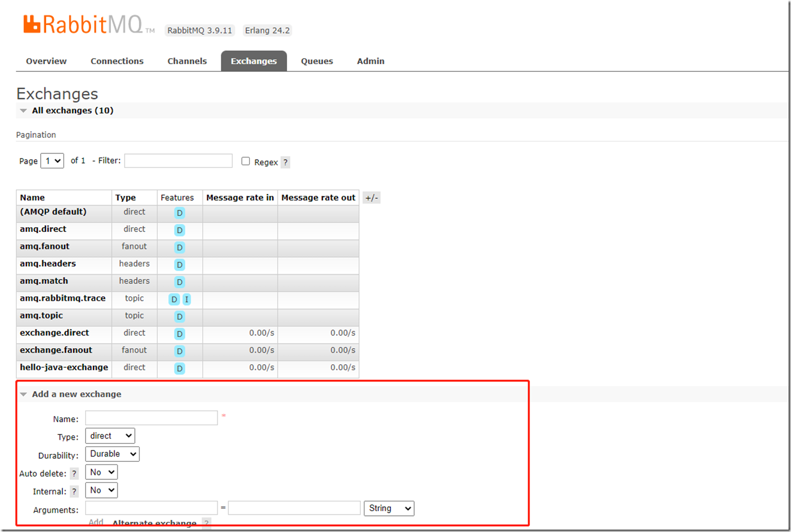Open the Auto delete help question mark
Image resolution: width=791 pixels, height=532 pixels.
point(74,473)
